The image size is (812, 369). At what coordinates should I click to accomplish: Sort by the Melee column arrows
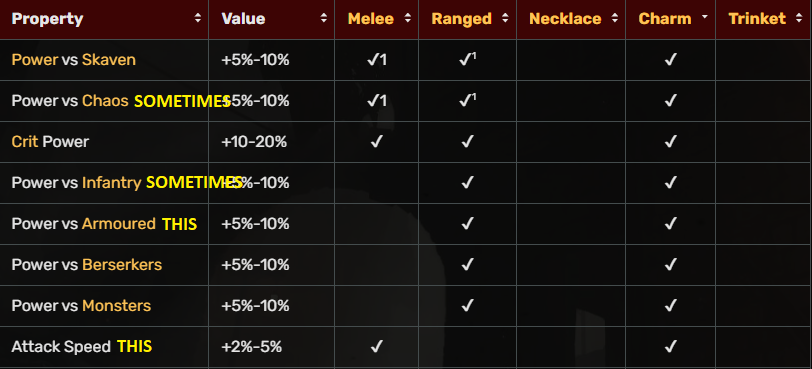[408, 19]
